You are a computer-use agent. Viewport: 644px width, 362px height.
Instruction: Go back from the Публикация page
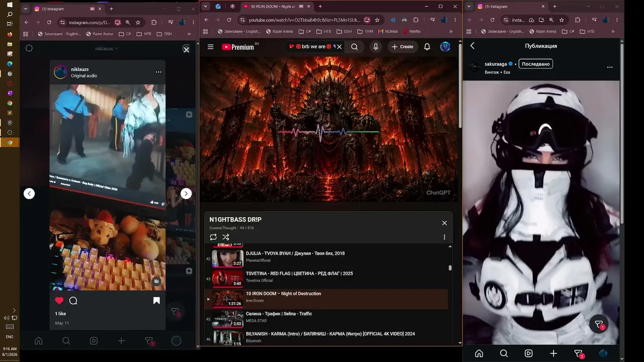(472, 46)
